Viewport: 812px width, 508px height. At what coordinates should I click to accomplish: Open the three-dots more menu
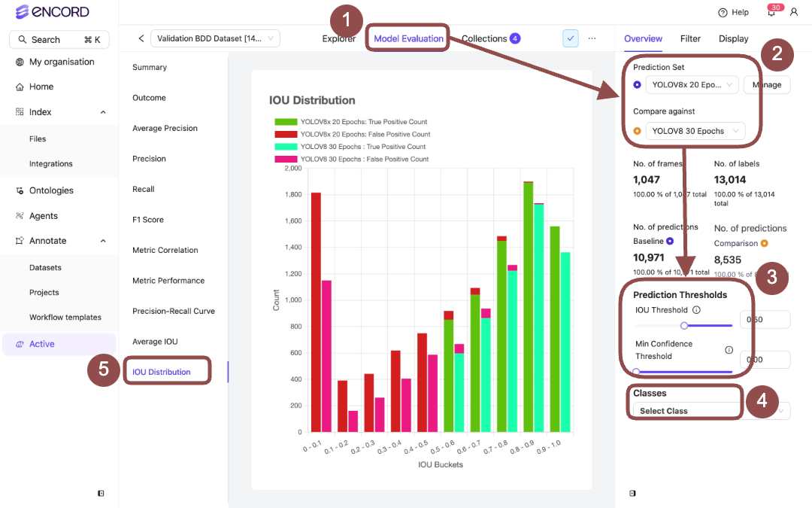point(592,38)
